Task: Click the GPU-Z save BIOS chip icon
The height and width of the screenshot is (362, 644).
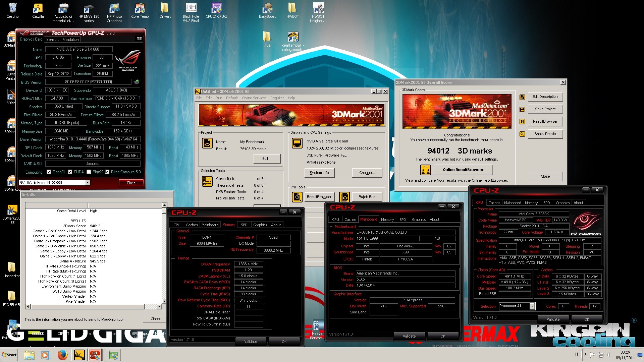Action: [136, 82]
